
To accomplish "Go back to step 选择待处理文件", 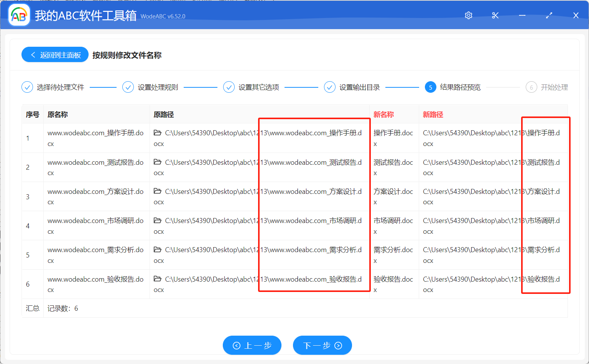I will (53, 87).
